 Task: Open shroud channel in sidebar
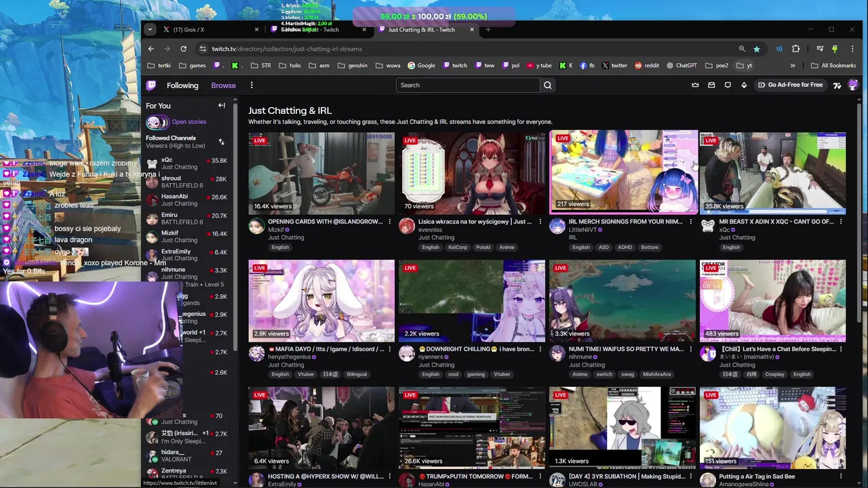pyautogui.click(x=186, y=182)
